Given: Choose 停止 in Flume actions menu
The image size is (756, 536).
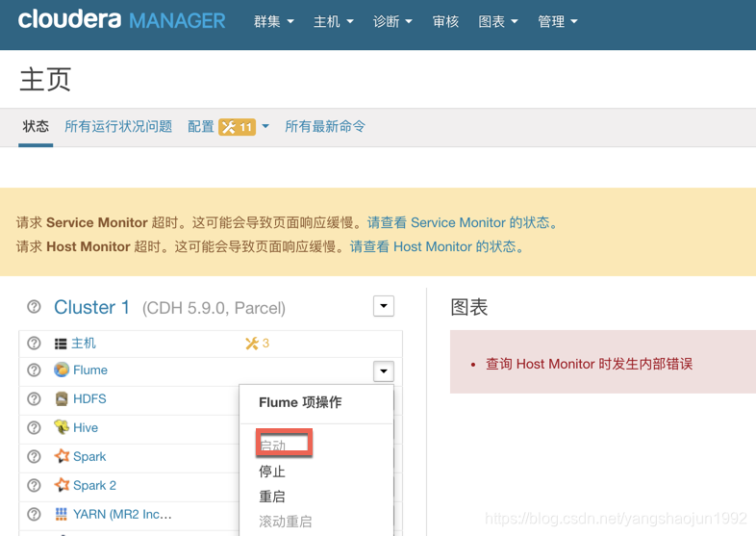Looking at the screenshot, I should click(x=272, y=472).
